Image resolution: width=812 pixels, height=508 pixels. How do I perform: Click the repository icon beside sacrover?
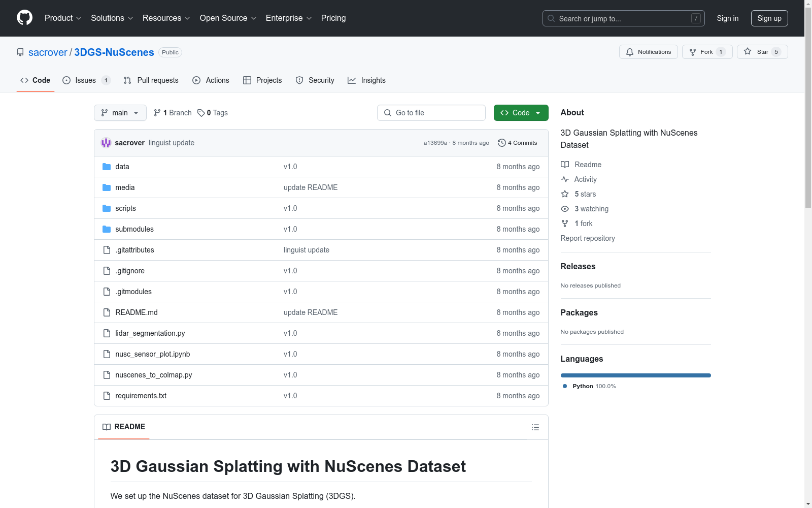pos(20,52)
